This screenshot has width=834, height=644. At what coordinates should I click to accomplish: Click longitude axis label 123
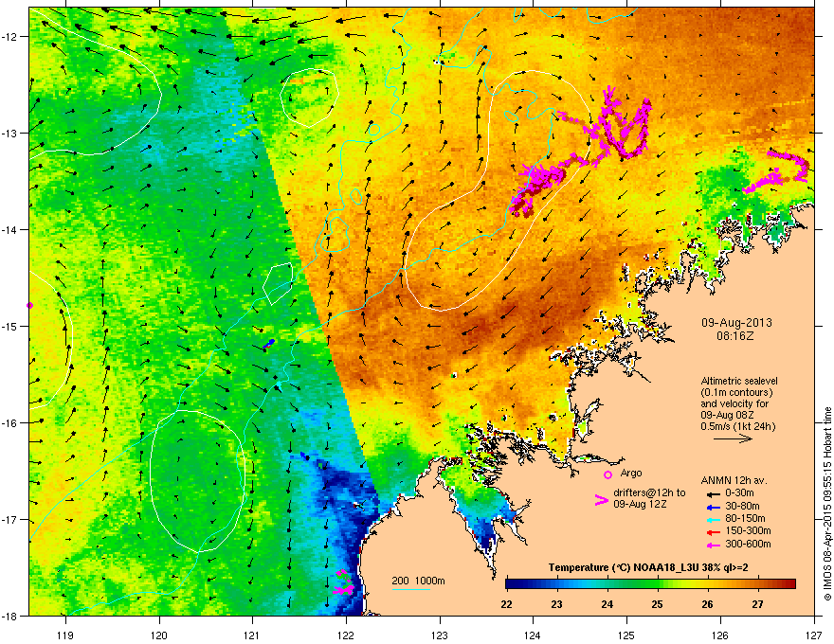[x=440, y=635]
